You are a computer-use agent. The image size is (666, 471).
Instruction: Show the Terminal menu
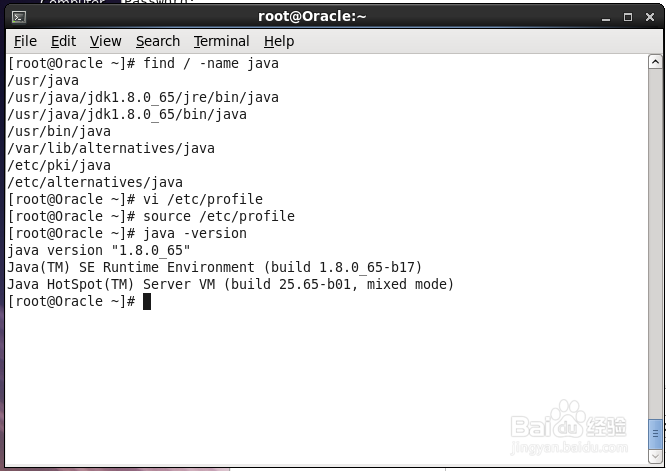pos(221,41)
